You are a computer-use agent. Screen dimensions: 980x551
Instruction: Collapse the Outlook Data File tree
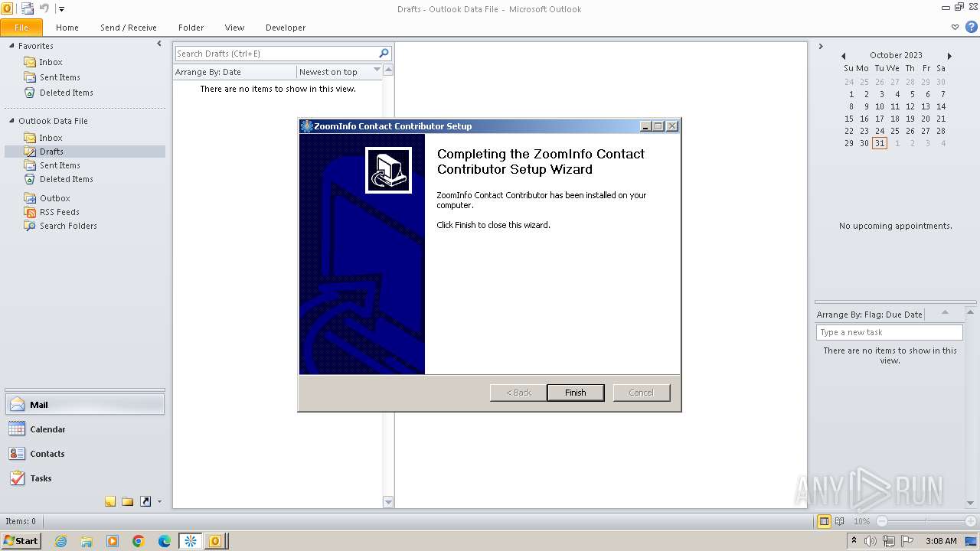11,121
